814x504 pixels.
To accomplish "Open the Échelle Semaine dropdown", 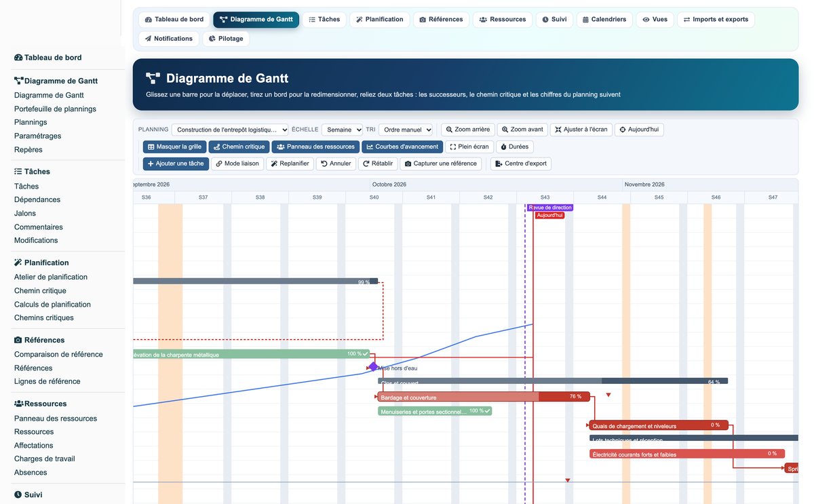I will (x=341, y=130).
